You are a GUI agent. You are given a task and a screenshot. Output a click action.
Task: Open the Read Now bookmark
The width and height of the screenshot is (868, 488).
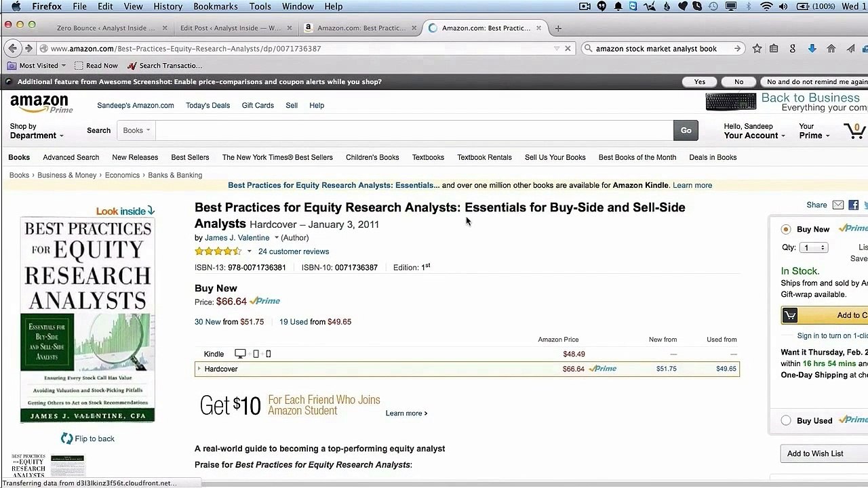click(x=96, y=66)
